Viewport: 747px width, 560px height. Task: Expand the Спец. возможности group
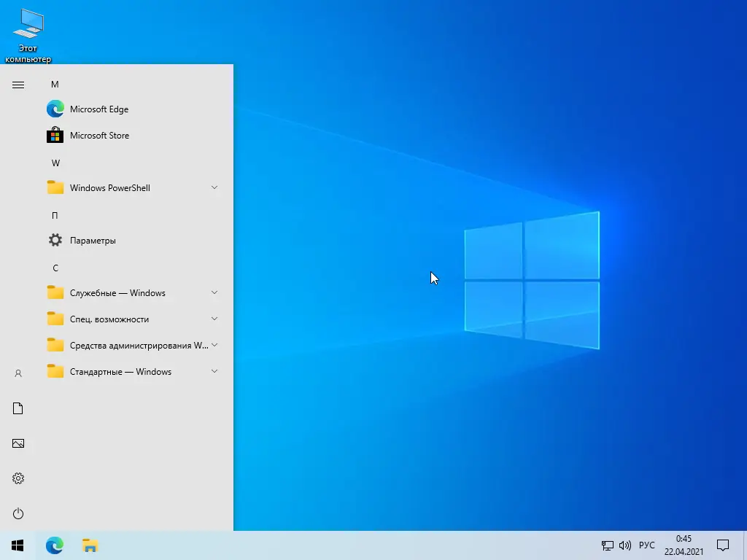pyautogui.click(x=214, y=319)
